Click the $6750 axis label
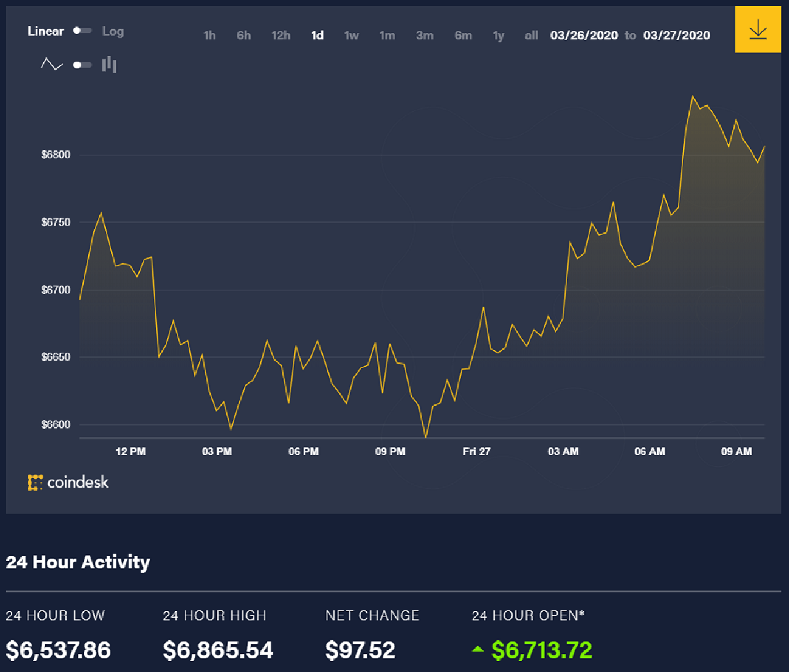The height and width of the screenshot is (672, 789). click(x=56, y=222)
